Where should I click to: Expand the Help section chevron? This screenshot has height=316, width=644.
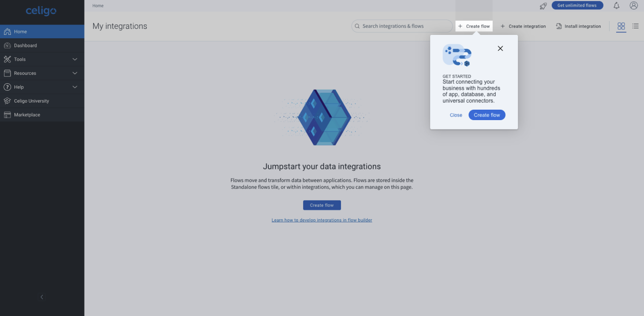75,87
